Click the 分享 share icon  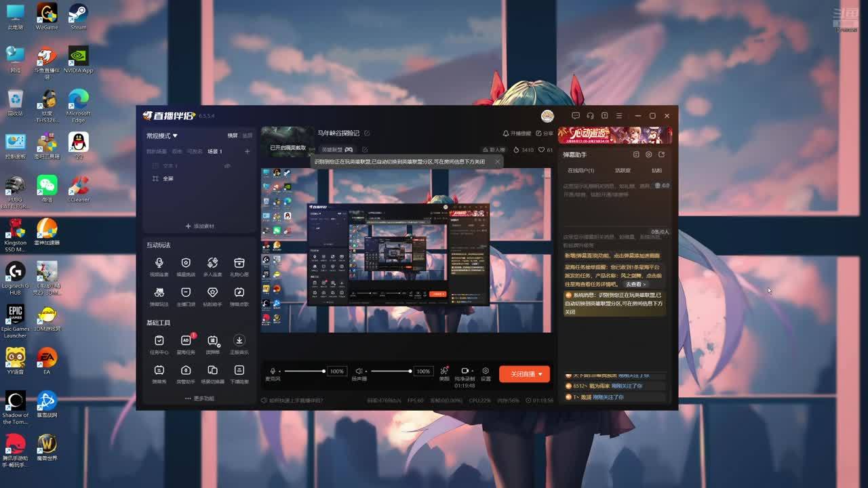pyautogui.click(x=545, y=134)
